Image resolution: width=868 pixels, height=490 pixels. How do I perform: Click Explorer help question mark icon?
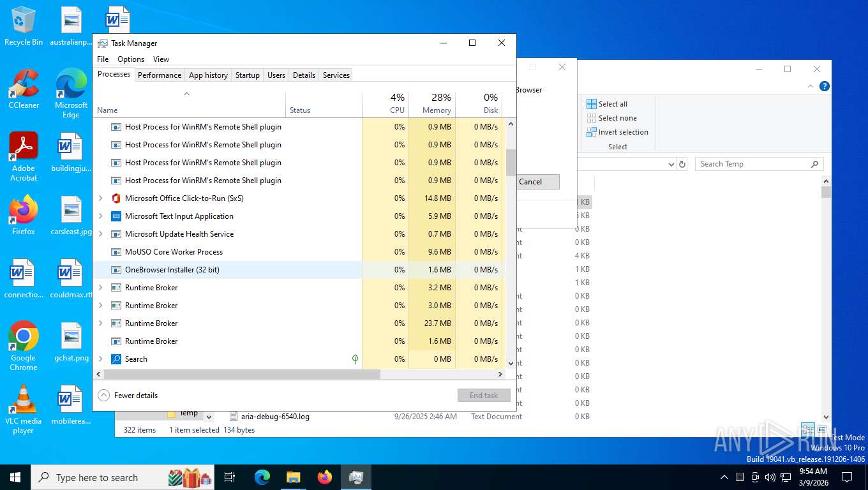825,86
